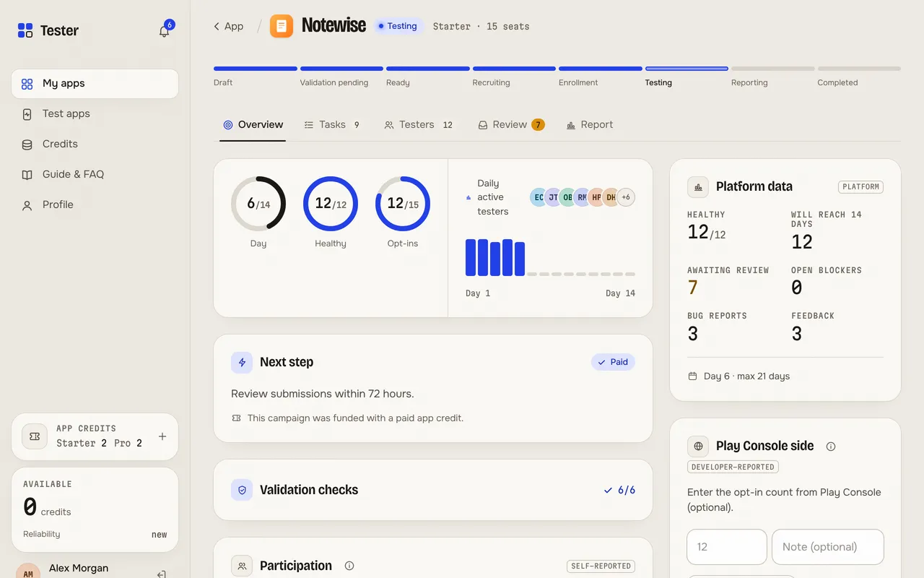Click the 12/15 Opt-ins progress ring
The height and width of the screenshot is (578, 924).
point(403,204)
